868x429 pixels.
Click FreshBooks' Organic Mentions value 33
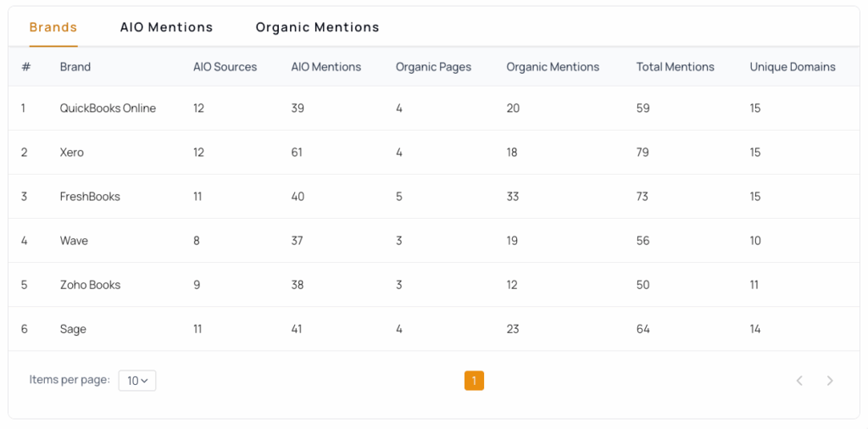pos(513,197)
